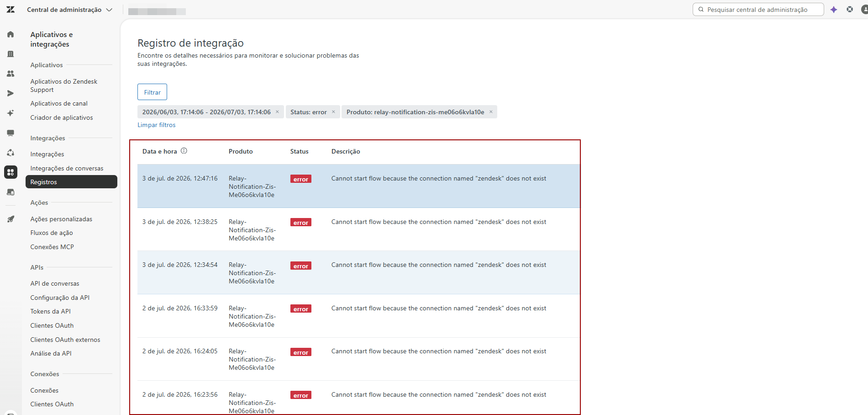Open API de conversas

(x=55, y=283)
